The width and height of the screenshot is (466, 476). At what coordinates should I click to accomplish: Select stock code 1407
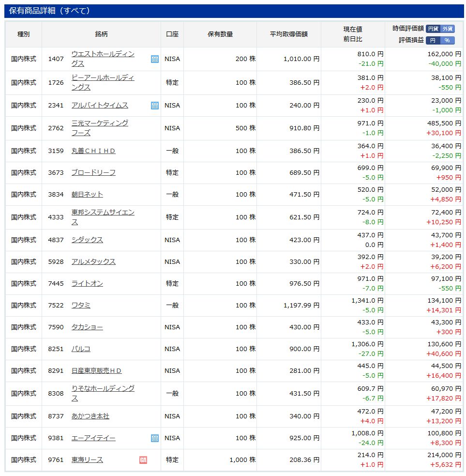tap(56, 59)
